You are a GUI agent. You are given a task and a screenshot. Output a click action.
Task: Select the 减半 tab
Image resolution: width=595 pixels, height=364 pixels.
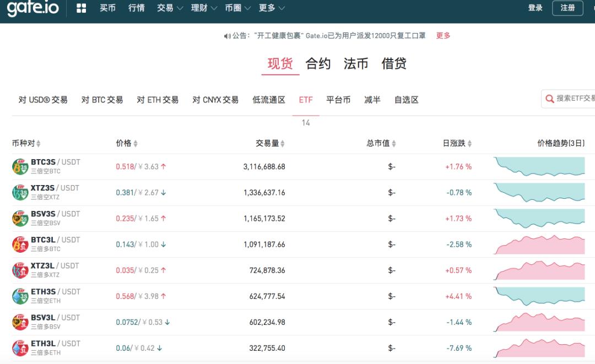(372, 100)
